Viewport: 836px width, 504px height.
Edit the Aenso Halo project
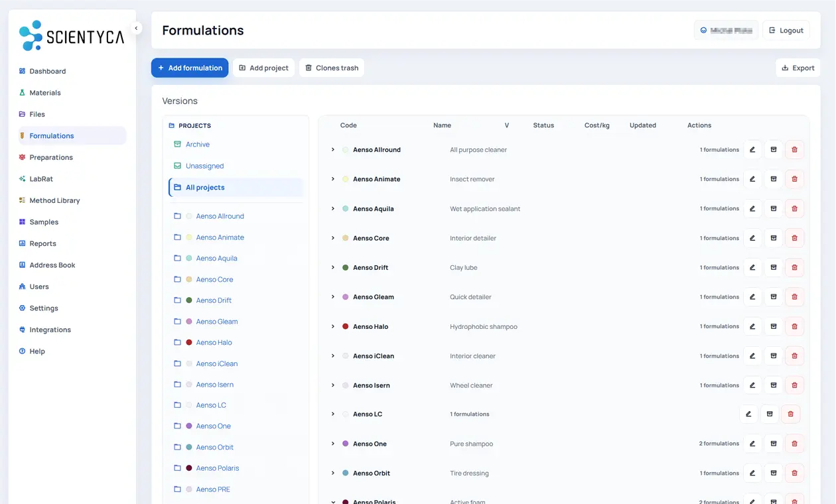752,326
